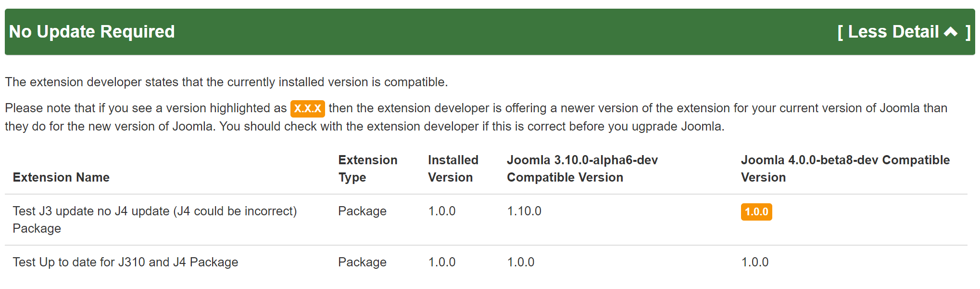The height and width of the screenshot is (289, 980).
Task: Click the Installed Version column header
Action: (x=452, y=169)
